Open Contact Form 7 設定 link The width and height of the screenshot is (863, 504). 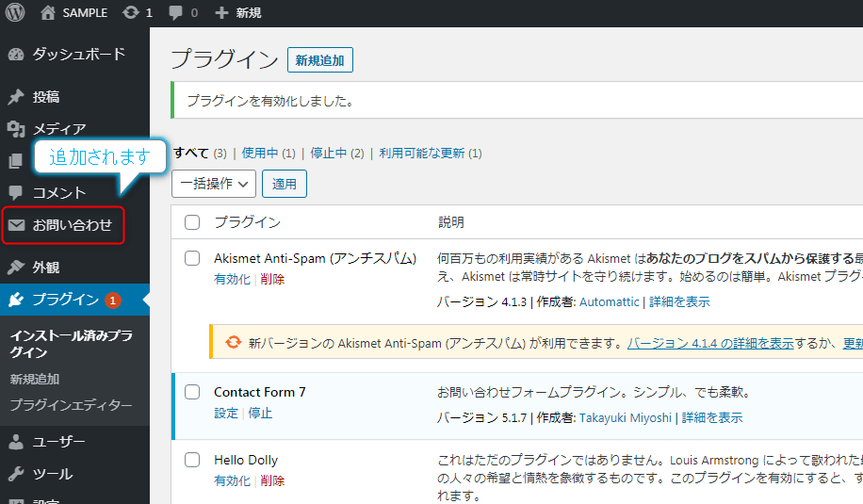226,414
